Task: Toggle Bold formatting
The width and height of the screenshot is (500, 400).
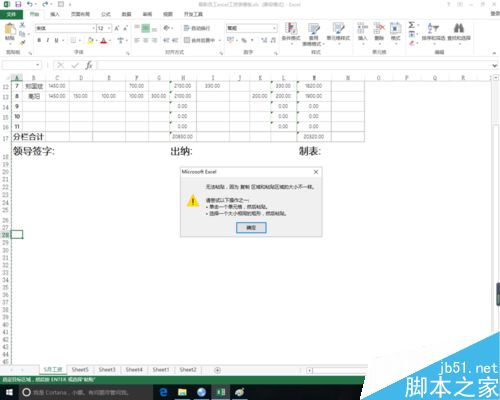Action: point(39,40)
